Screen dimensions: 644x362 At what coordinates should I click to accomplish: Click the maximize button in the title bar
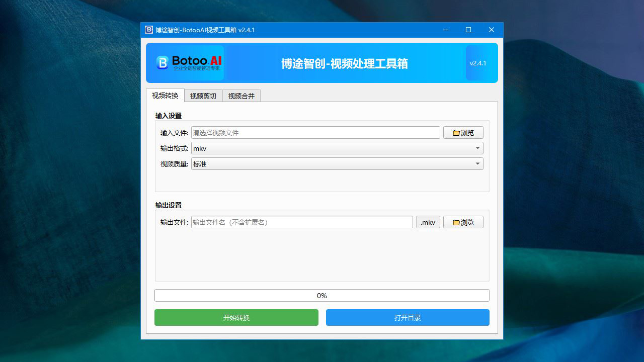[468, 30]
